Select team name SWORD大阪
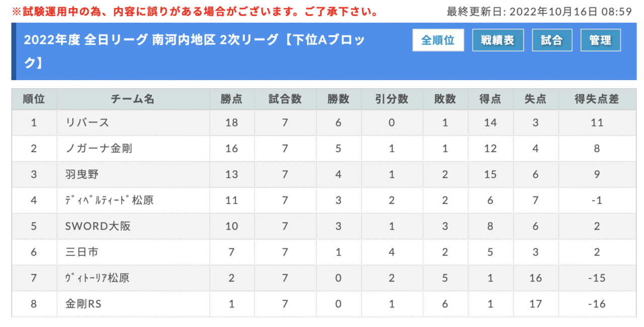The height and width of the screenshot is (327, 644). click(x=98, y=226)
